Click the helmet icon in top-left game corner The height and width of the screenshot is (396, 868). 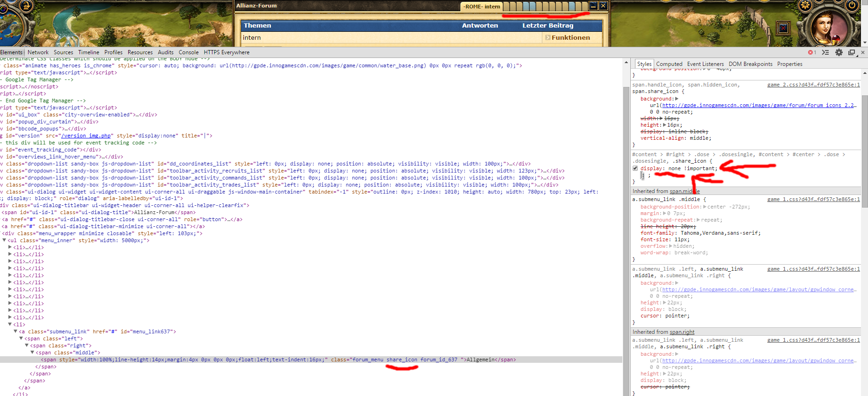(27, 6)
